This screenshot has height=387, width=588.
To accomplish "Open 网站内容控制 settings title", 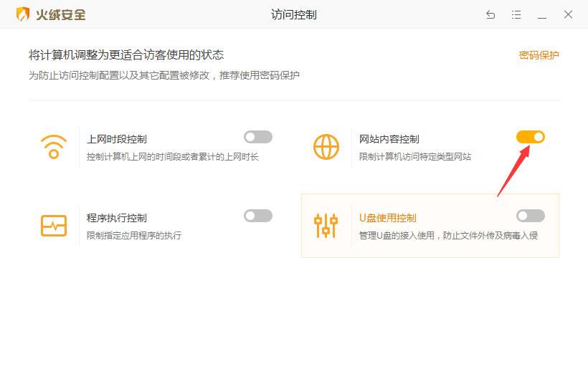I will tap(389, 139).
